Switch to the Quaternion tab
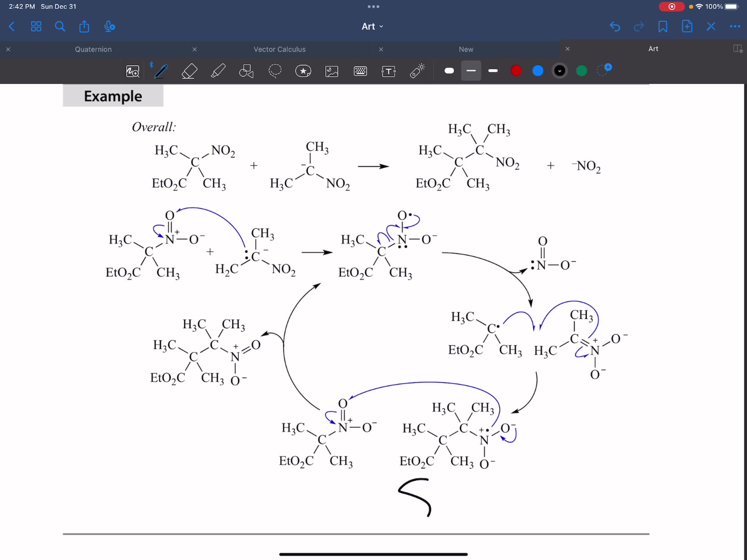The image size is (747, 560). point(93,49)
